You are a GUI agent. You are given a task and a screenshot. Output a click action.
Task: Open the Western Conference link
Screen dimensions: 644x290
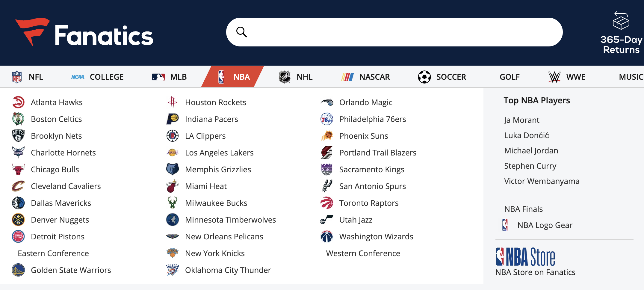point(363,253)
